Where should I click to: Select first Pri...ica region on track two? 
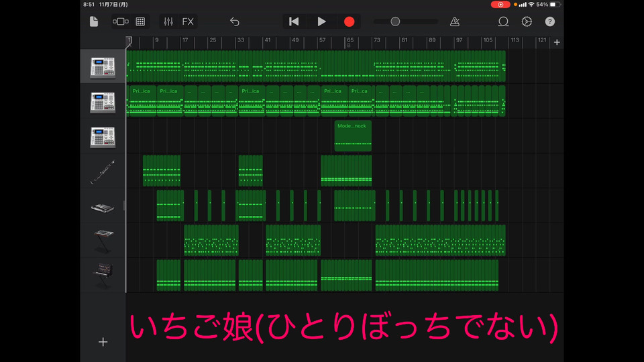click(x=142, y=101)
